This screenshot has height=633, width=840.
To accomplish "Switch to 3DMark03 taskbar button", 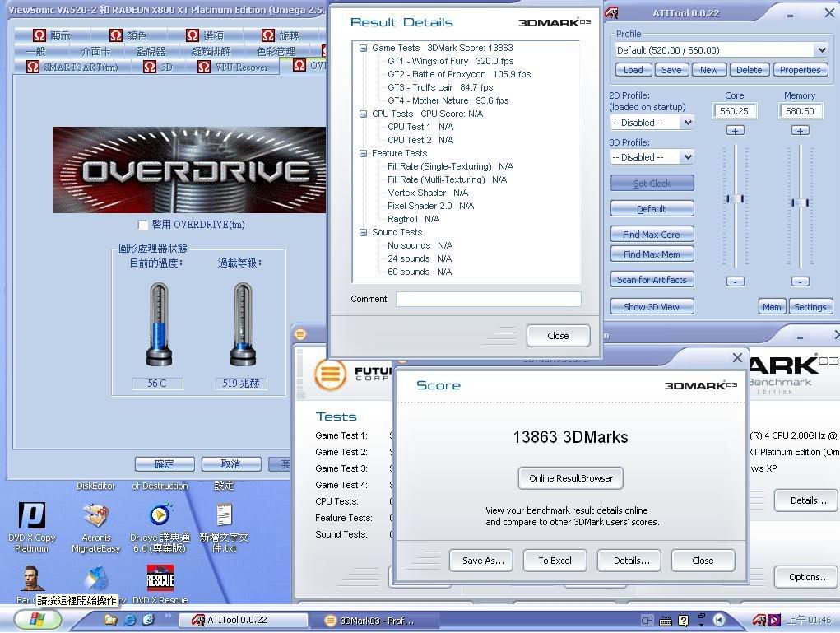I will [375, 621].
